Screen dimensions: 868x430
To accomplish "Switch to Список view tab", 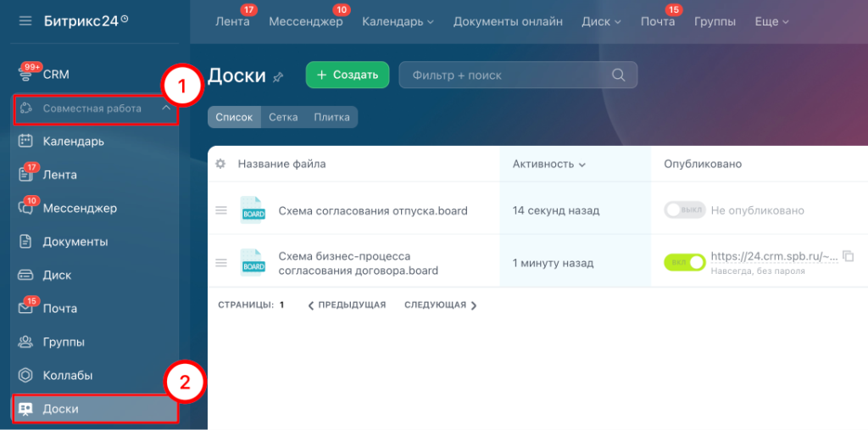I will click(234, 117).
